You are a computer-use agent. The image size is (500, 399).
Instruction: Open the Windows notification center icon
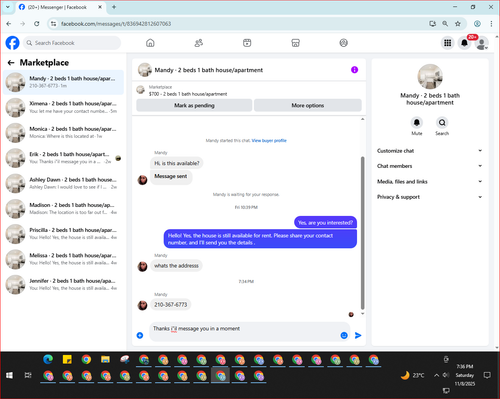[x=487, y=375]
